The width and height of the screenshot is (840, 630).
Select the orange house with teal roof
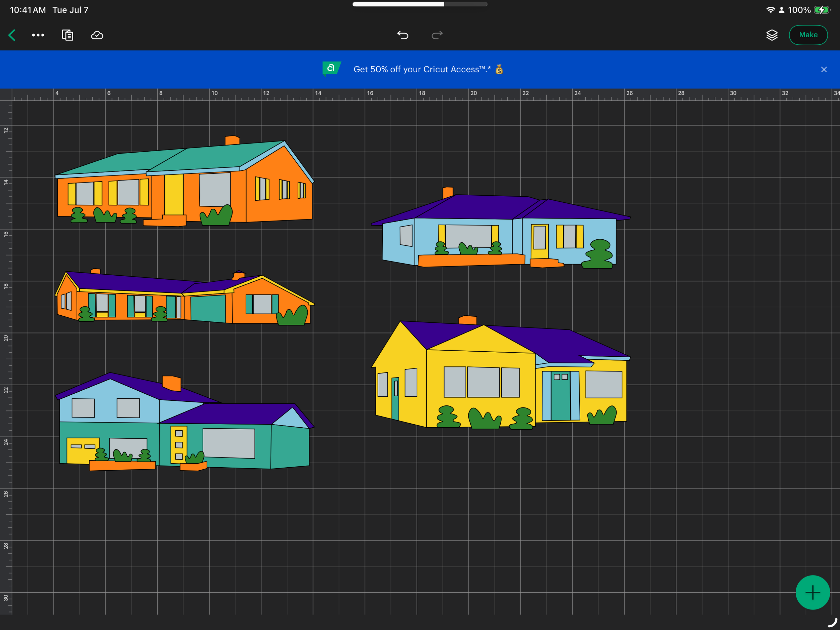click(184, 181)
